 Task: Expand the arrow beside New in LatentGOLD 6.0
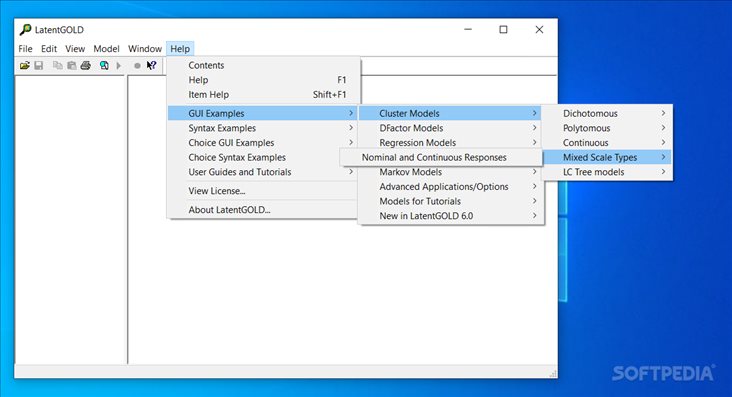coord(535,215)
